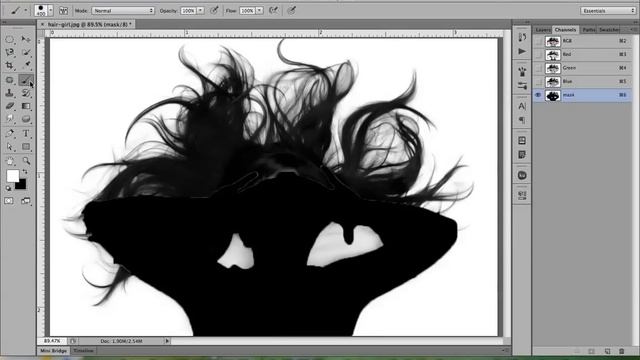This screenshot has width=640, height=360.
Task: Select the Channels tab
Action: coord(565,30)
